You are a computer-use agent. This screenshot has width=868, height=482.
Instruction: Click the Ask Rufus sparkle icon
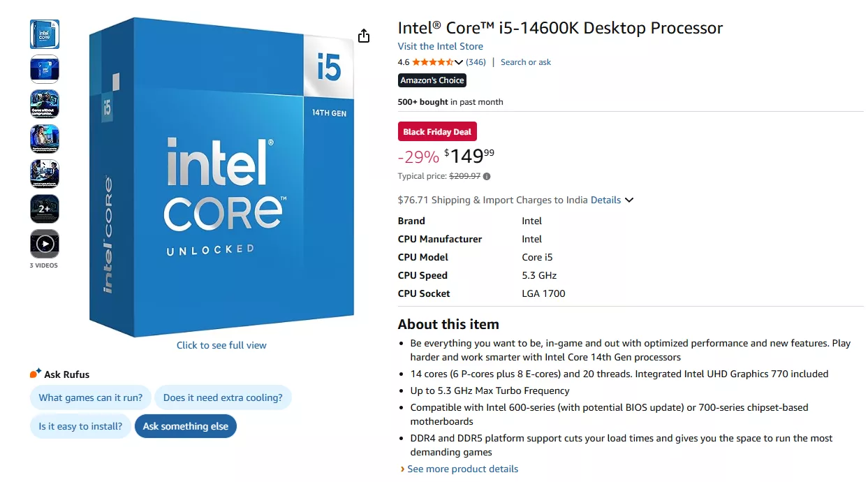36,374
